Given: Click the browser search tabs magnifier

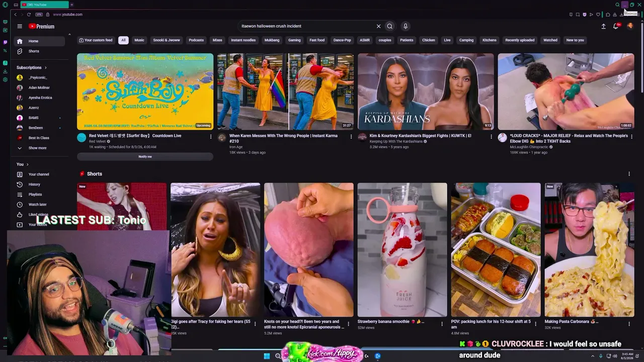Looking at the screenshot, I should click(617, 5).
